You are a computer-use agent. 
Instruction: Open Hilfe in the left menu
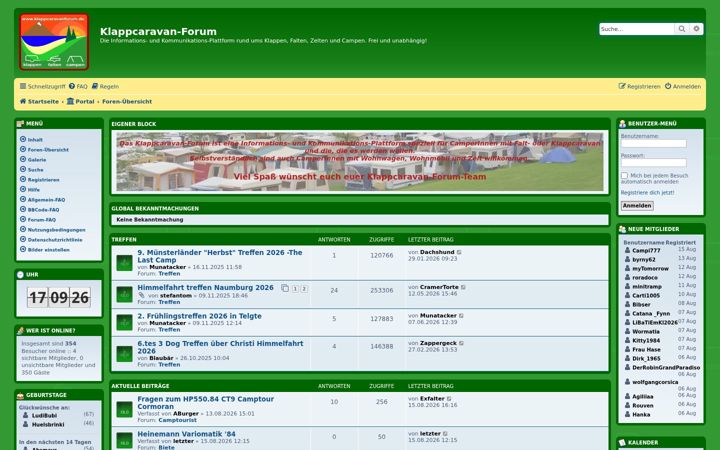pos(34,190)
